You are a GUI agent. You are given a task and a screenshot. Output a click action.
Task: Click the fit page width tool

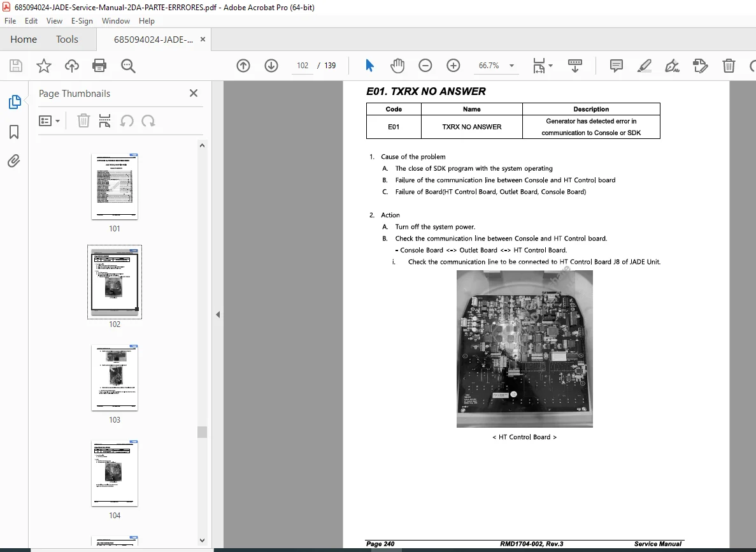pos(539,66)
